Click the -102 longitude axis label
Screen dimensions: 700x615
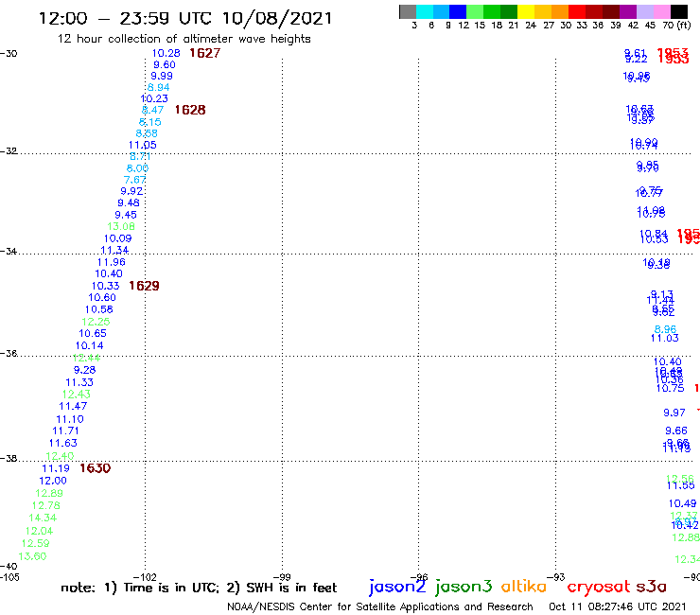coord(145,577)
